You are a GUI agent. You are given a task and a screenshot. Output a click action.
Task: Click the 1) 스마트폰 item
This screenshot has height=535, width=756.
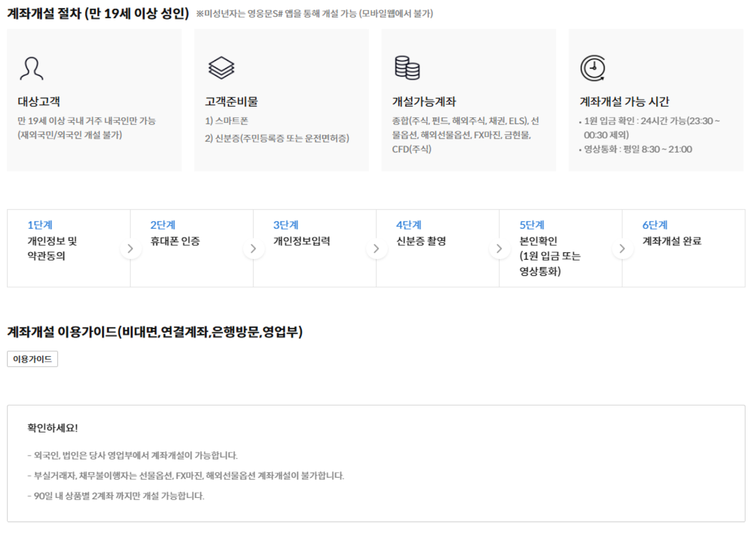coord(227,121)
